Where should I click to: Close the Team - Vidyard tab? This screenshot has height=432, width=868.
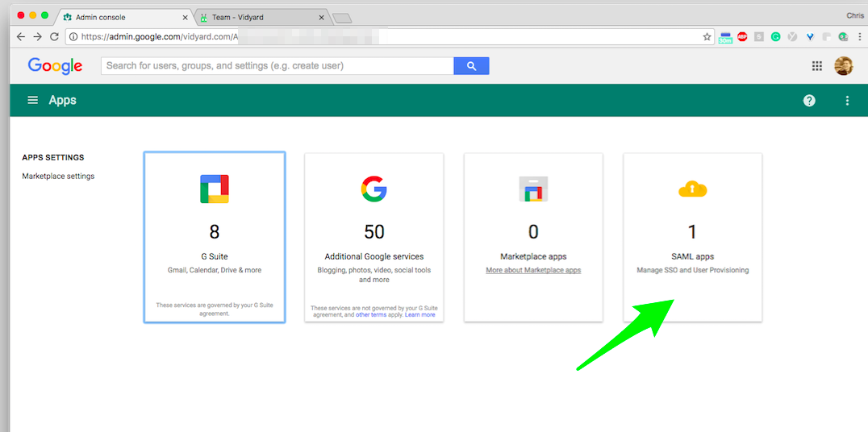click(321, 18)
